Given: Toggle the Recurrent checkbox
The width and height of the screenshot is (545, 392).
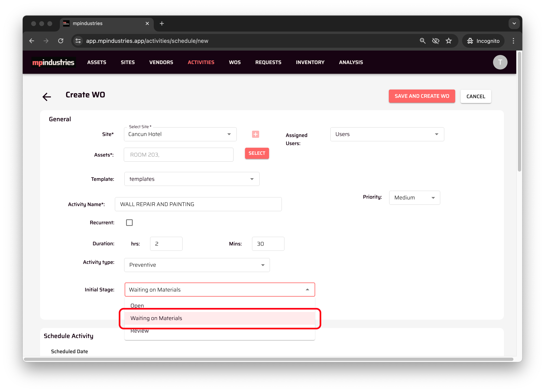Looking at the screenshot, I should [x=129, y=222].
